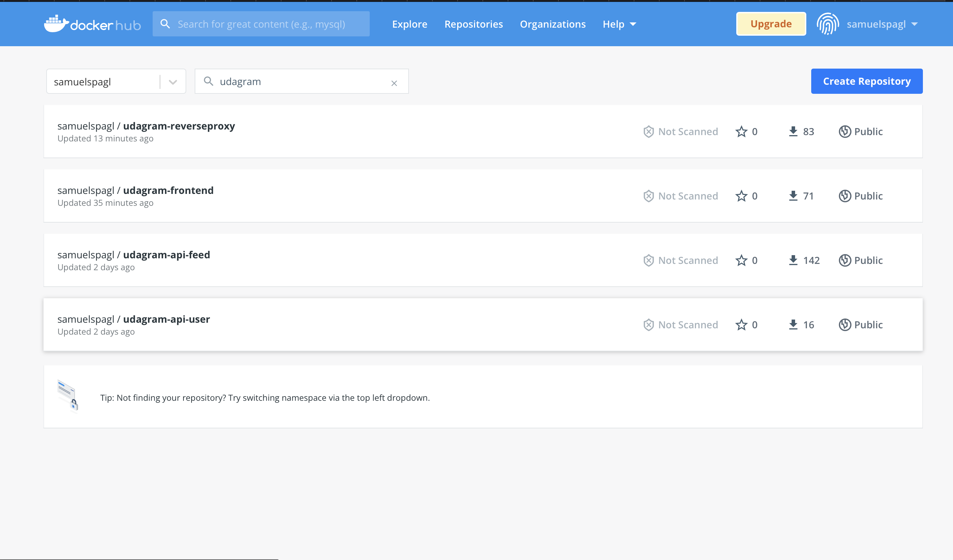Click the shield scan icon for udagram-reverseproxy

tap(648, 131)
